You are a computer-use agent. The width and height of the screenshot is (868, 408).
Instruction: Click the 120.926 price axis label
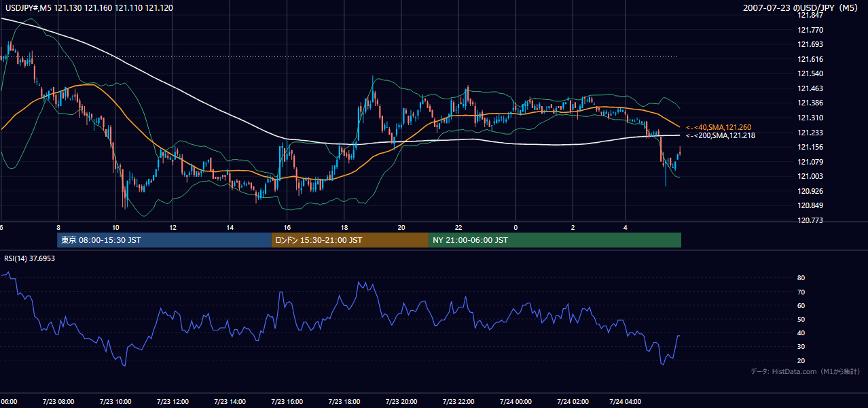point(810,191)
